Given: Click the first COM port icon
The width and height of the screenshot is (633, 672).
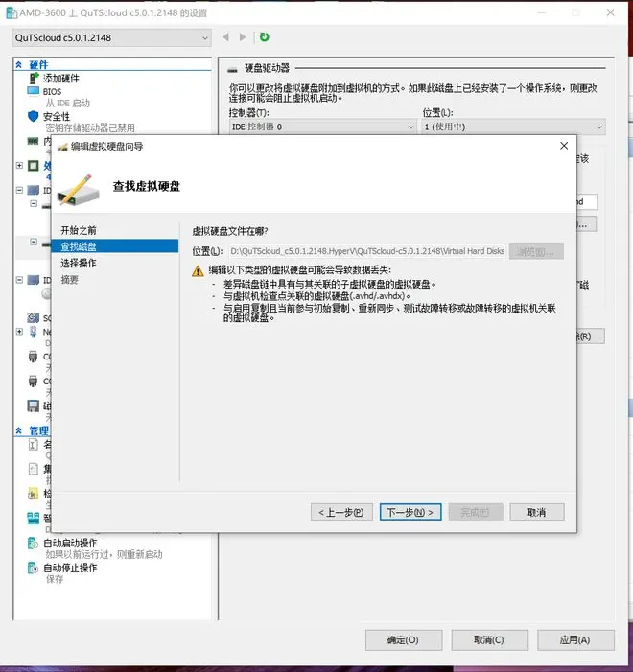Looking at the screenshot, I should pos(33,357).
